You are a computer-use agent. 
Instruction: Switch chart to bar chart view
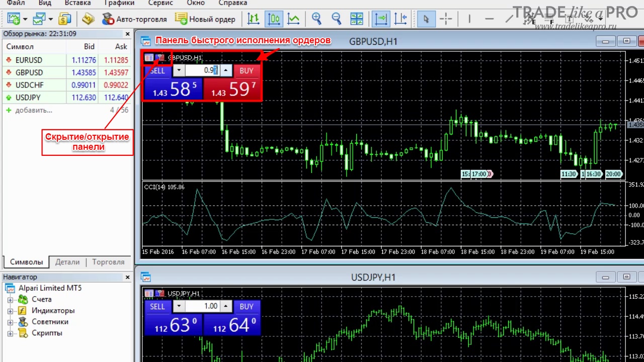click(254, 19)
